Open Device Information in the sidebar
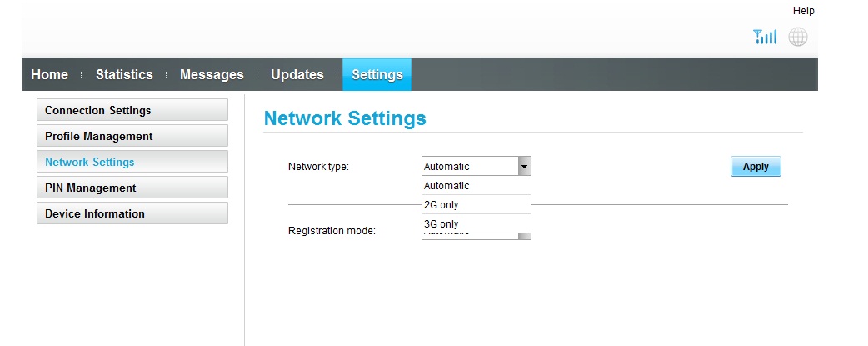Viewport: 868px width, 346px height. click(132, 213)
